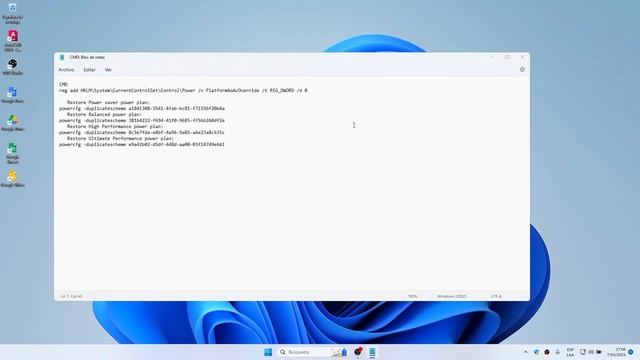Select the Google Drive desktop shortcut
640x360 pixels.
pyautogui.click(x=13, y=123)
